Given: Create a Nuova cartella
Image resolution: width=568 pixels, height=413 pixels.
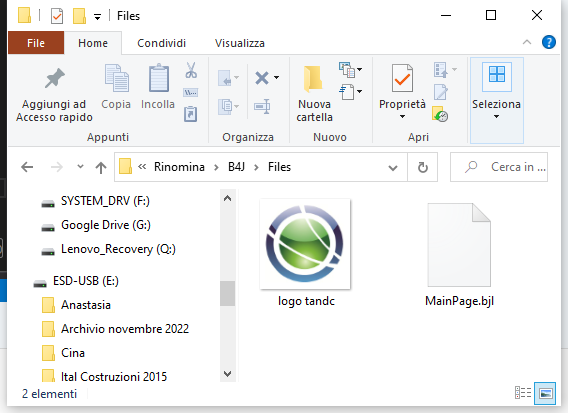Looking at the screenshot, I should click(x=314, y=94).
